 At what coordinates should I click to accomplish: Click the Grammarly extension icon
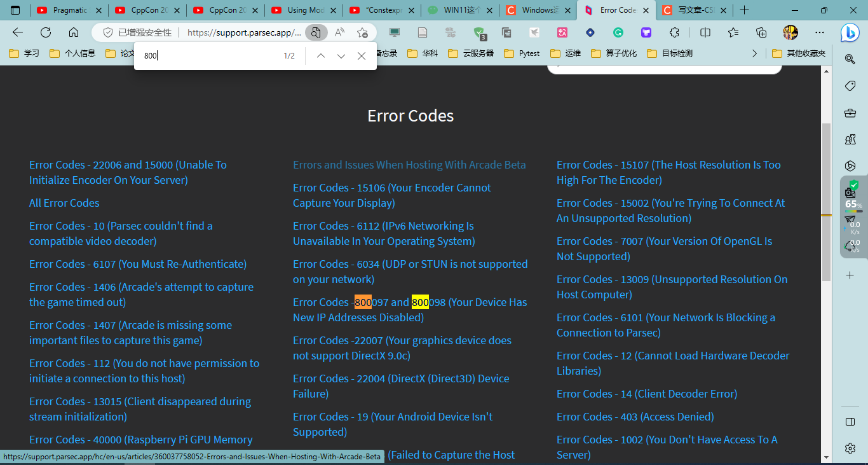[x=618, y=32]
